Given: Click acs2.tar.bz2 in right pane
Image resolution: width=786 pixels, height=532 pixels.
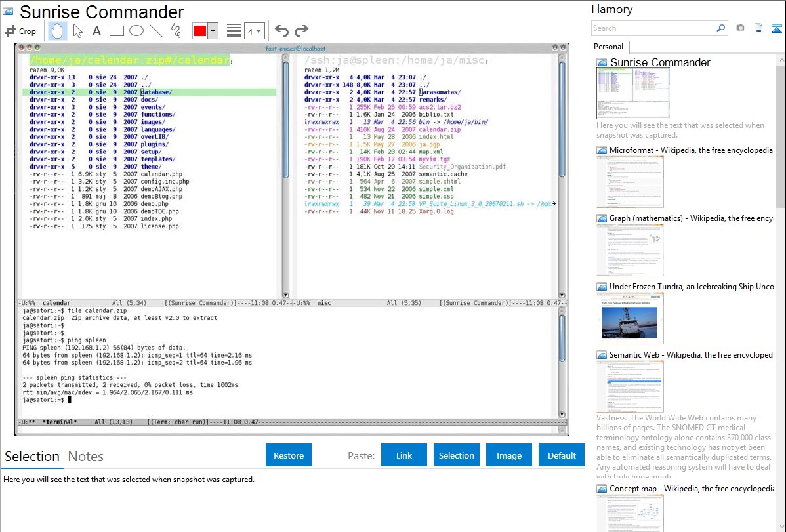Looking at the screenshot, I should coord(440,108).
